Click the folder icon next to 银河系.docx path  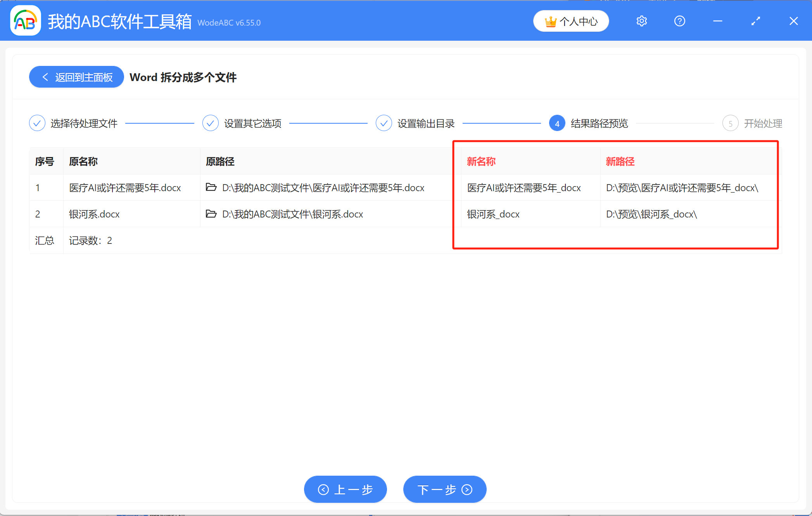click(211, 214)
